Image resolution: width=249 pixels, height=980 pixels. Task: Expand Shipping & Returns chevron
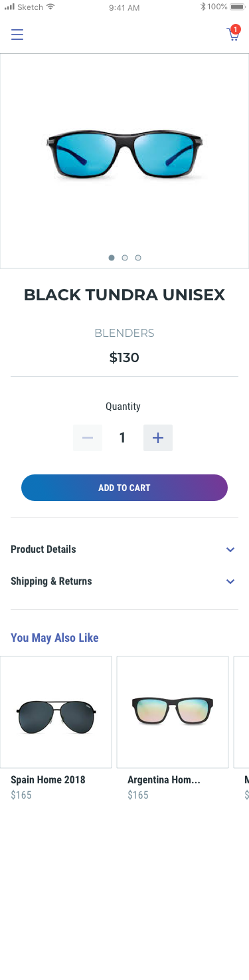click(x=230, y=581)
